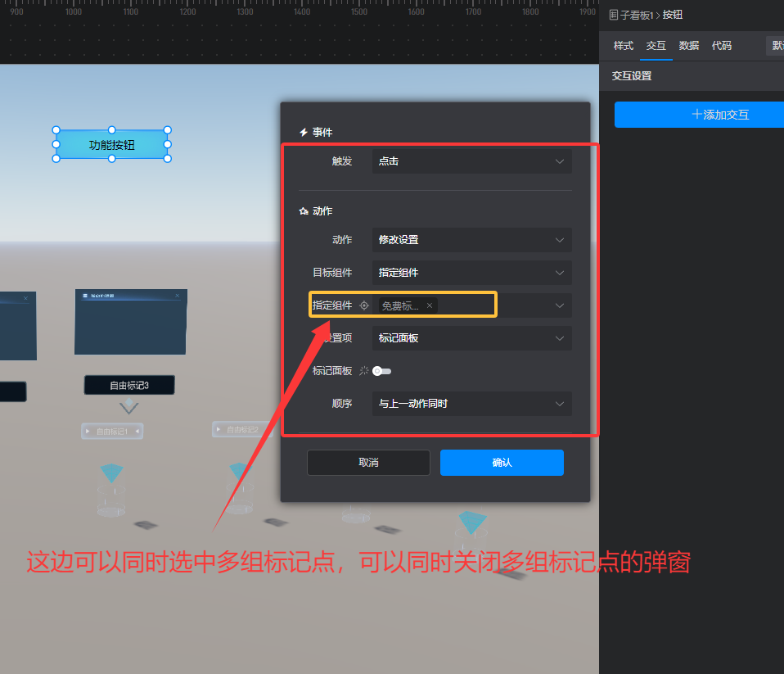This screenshot has width=784, height=674.
Task: Open the 顺序 dropdown showing 与上一动作同时
Action: click(471, 404)
